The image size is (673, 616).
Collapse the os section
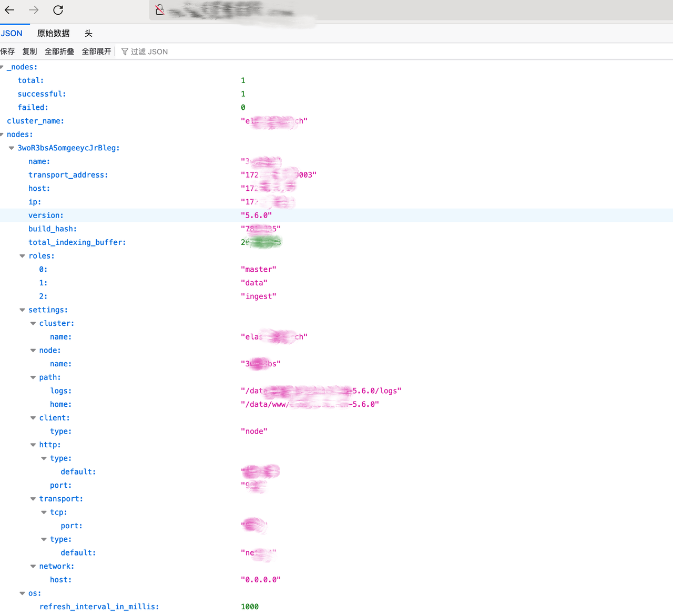(x=22, y=593)
